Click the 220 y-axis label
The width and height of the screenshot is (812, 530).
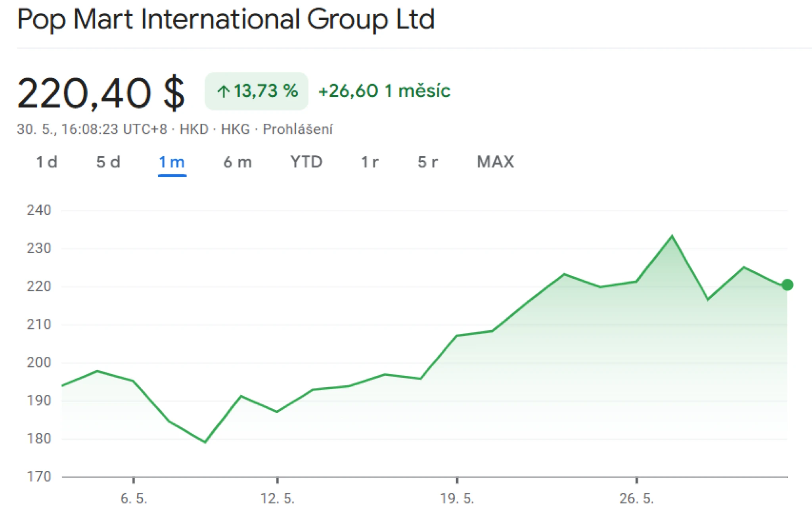tap(39, 286)
